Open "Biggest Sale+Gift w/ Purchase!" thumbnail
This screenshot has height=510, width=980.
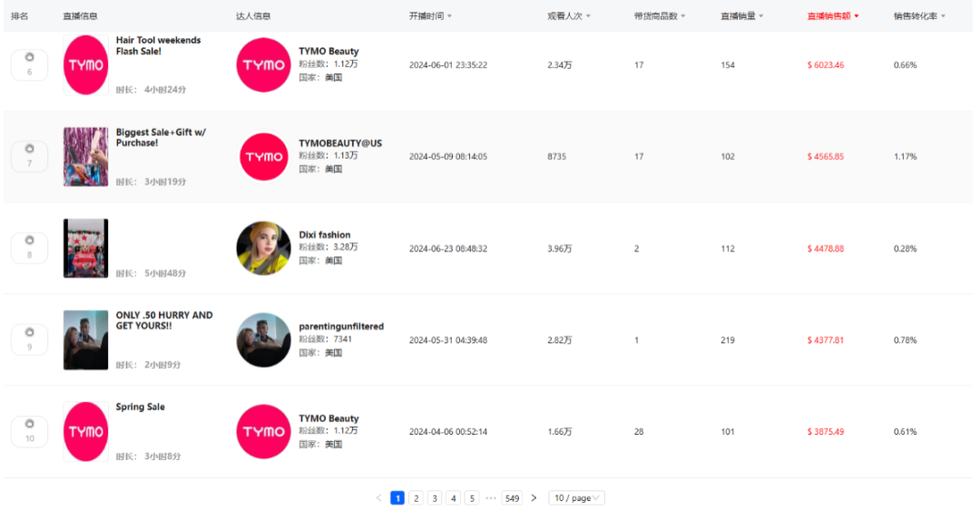tap(85, 157)
